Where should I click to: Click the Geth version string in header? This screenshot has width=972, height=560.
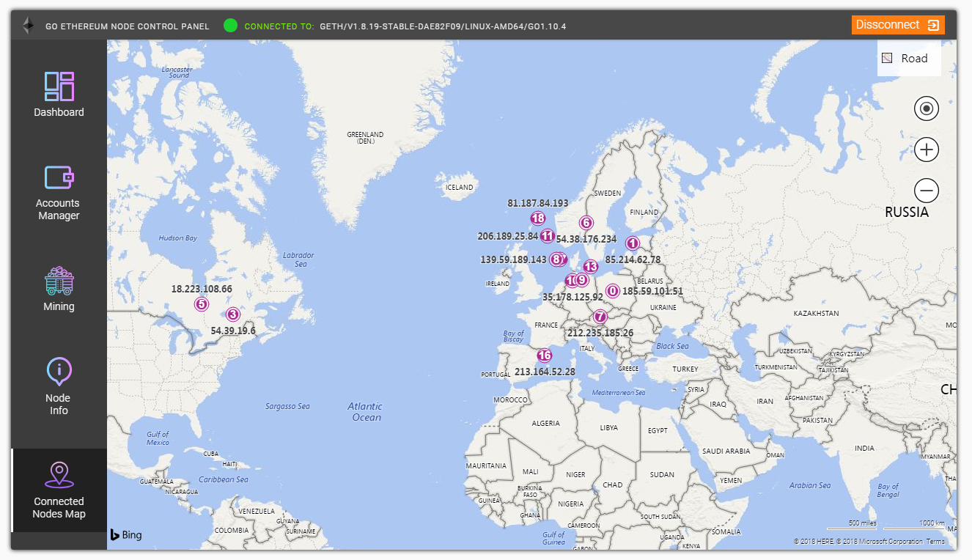coord(443,26)
